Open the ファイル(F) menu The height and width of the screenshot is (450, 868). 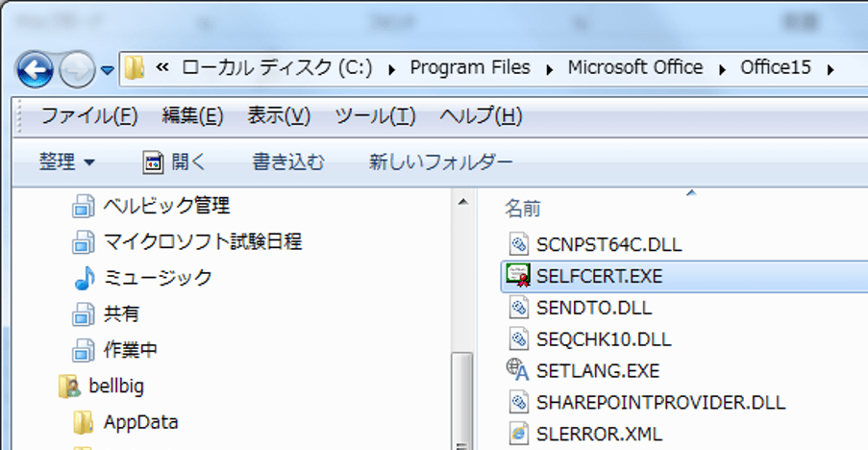click(88, 116)
